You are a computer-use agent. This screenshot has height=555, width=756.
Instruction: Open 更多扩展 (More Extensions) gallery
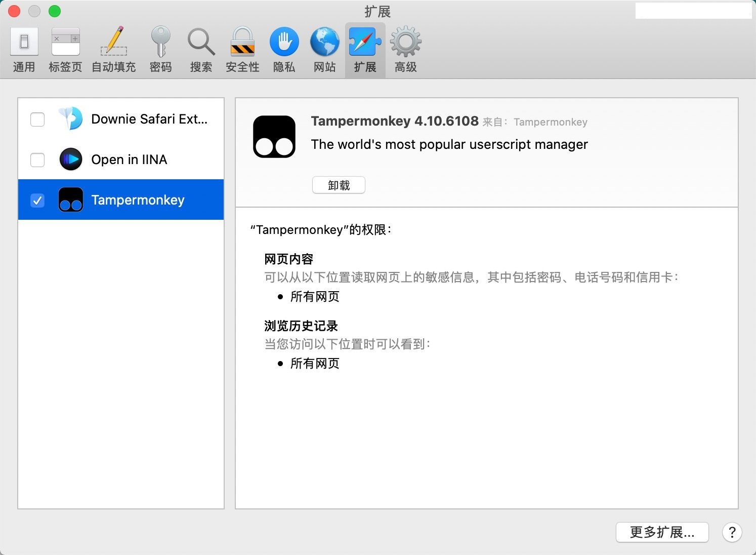662,532
